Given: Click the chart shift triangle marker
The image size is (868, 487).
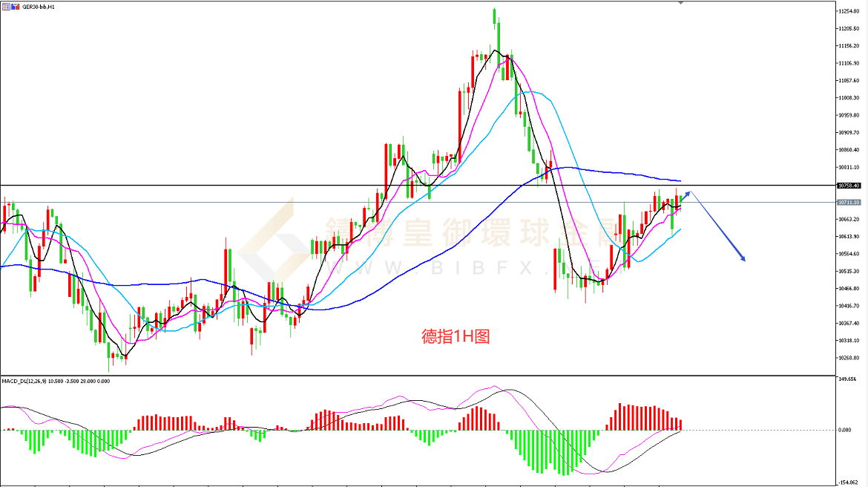Looking at the screenshot, I should [x=681, y=3].
